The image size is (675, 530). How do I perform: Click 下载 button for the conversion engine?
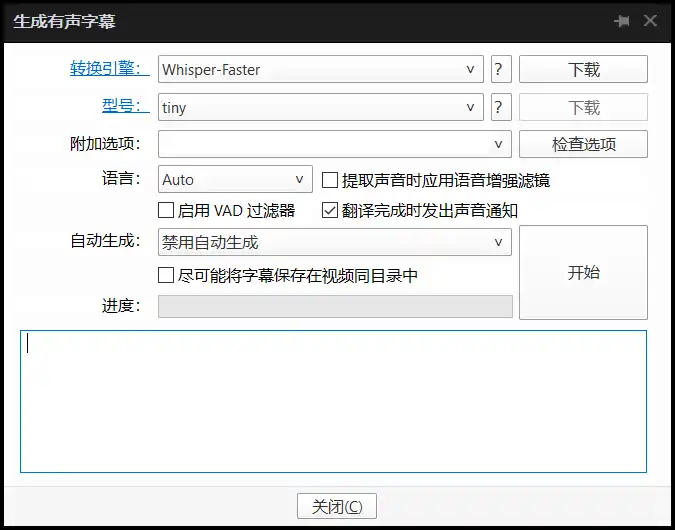click(x=583, y=69)
